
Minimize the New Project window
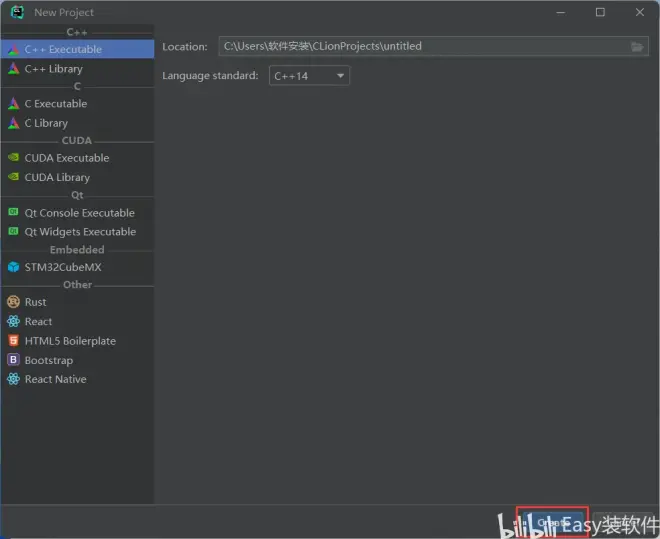561,13
